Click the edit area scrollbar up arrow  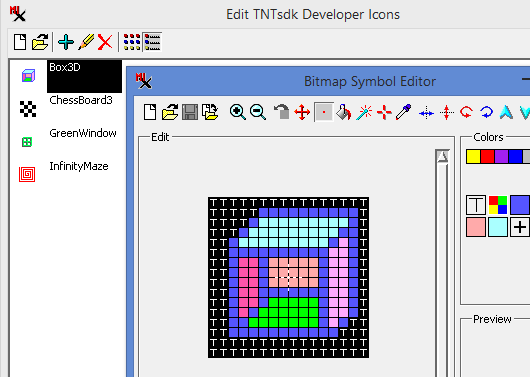pyautogui.click(x=442, y=156)
